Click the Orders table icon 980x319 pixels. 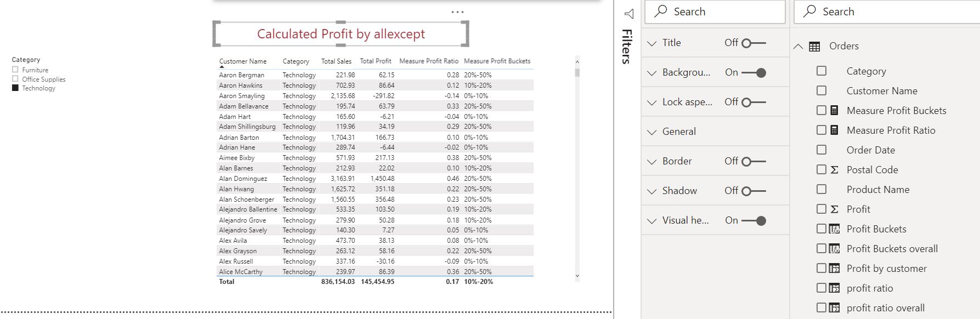tap(814, 47)
